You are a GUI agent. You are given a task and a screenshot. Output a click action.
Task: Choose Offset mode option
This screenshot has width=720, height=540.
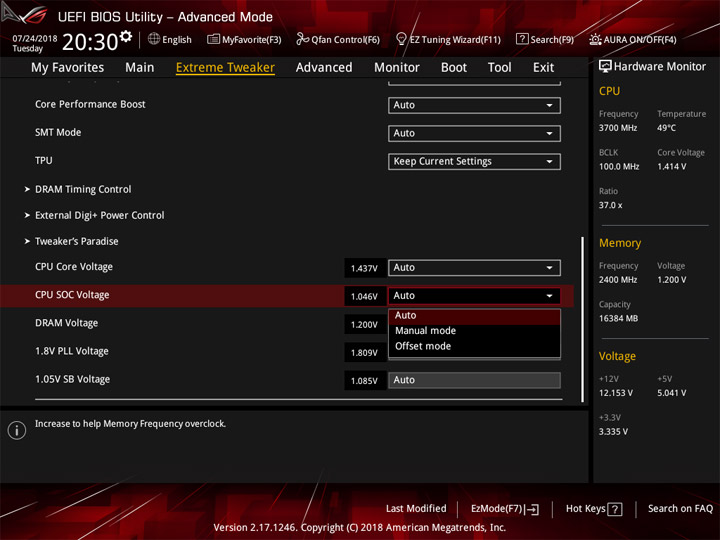pos(474,346)
